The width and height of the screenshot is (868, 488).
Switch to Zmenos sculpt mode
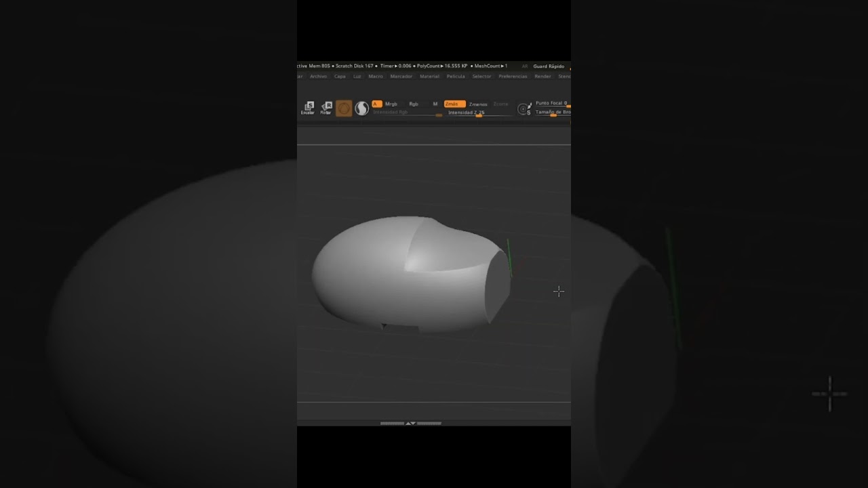point(478,104)
